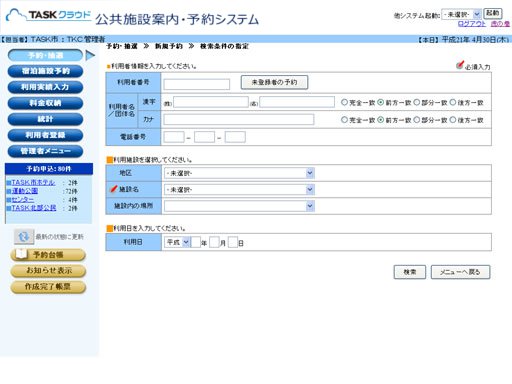Click the 利用日 month (月) input field
Viewport: 512px width, 384px height.
(214, 242)
